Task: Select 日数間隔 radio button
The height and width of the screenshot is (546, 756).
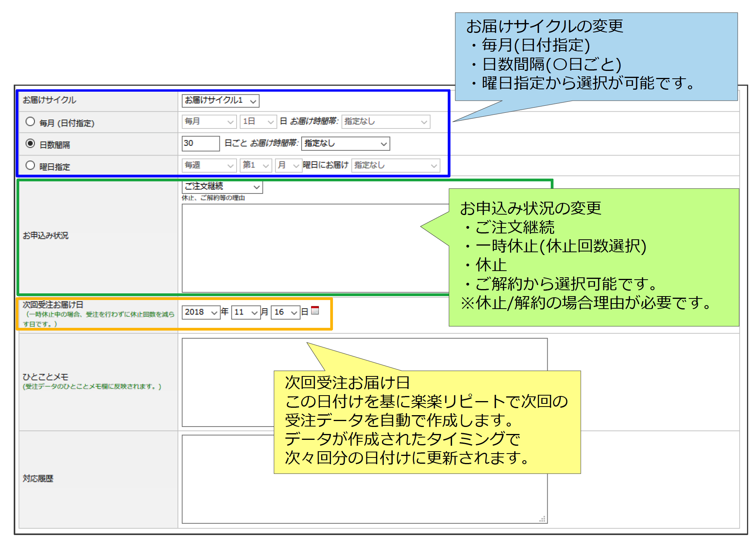Action: click(x=30, y=143)
